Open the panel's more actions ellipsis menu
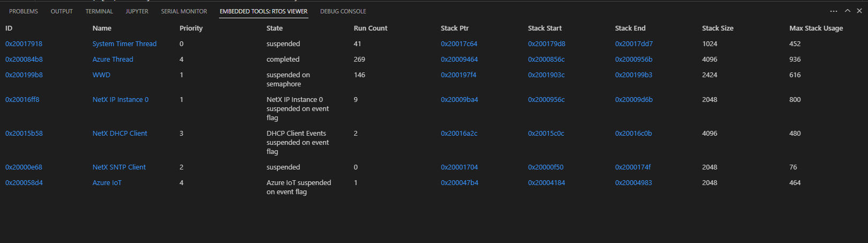This screenshot has height=243, width=868. 833,11
